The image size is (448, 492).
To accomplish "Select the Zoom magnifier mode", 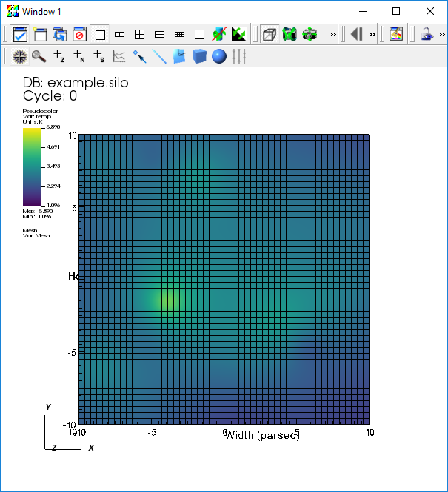I will click(x=39, y=57).
